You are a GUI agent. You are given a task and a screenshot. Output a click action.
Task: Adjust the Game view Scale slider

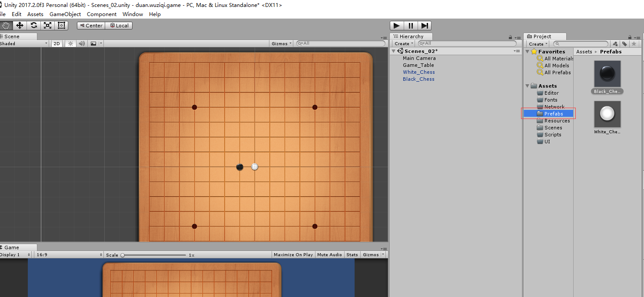point(123,255)
